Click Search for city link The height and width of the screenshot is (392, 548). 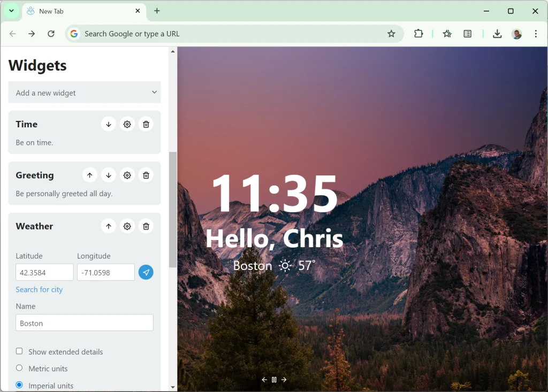pyautogui.click(x=39, y=289)
